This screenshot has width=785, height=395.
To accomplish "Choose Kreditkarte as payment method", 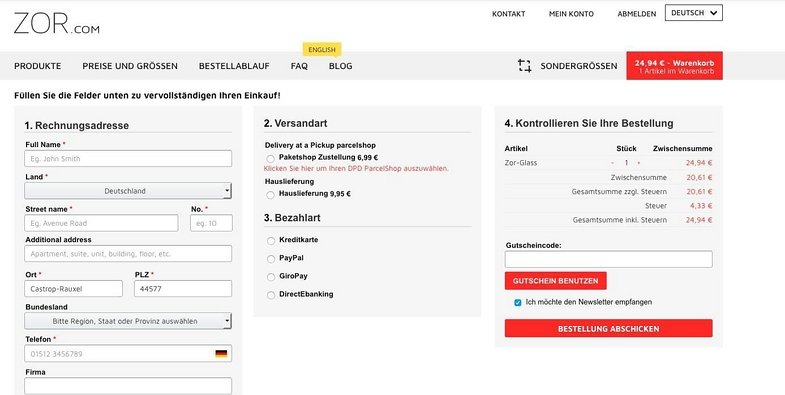I will (x=271, y=241).
